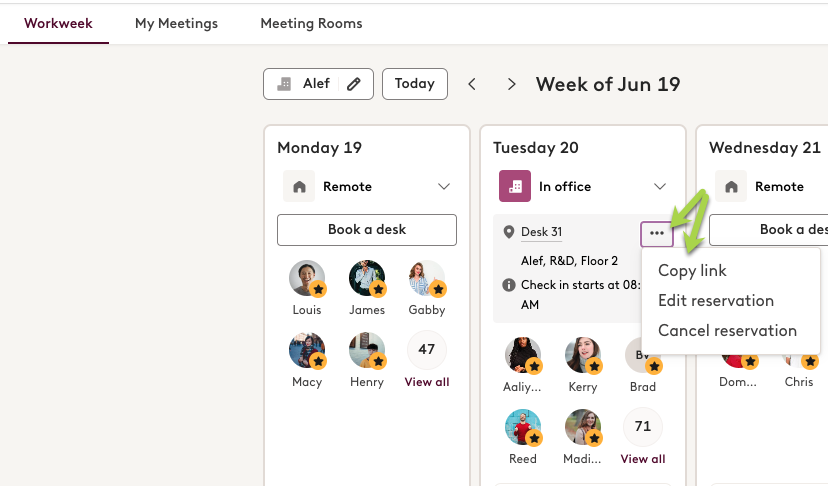Click Monday's Remote home icon
828x486 pixels.
tap(299, 186)
